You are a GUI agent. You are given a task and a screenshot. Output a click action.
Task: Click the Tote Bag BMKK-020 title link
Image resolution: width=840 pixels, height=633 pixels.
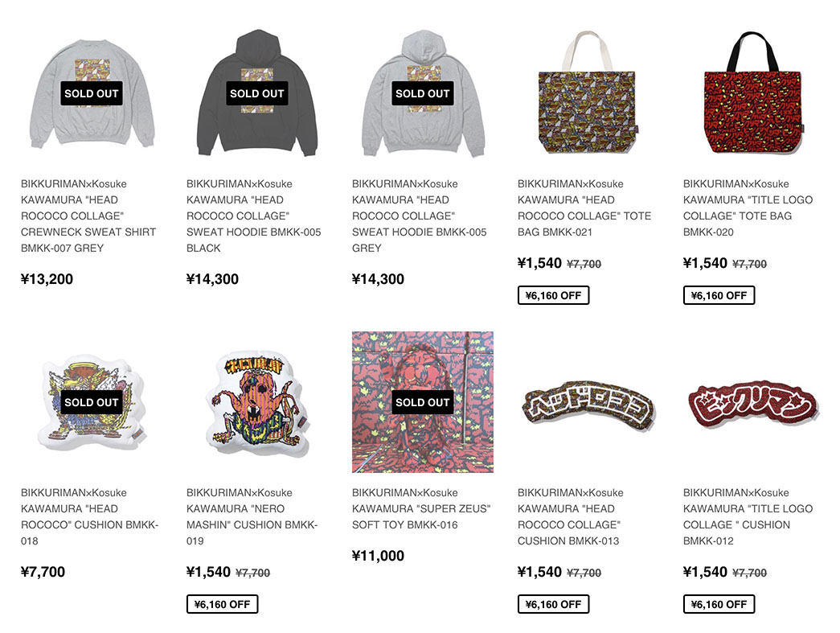[748, 208]
